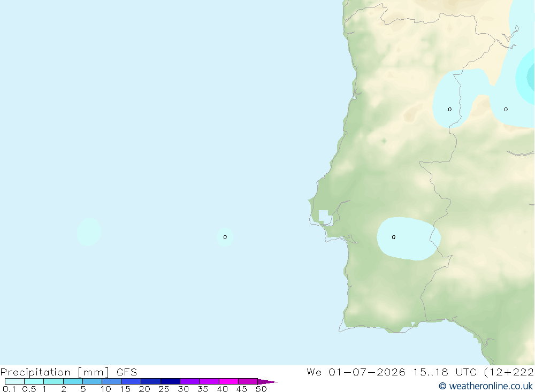Select the 'We 01-07-2026 15..18 UTC' timestamp
Screen dimensions: 535x392
[x=392, y=372]
